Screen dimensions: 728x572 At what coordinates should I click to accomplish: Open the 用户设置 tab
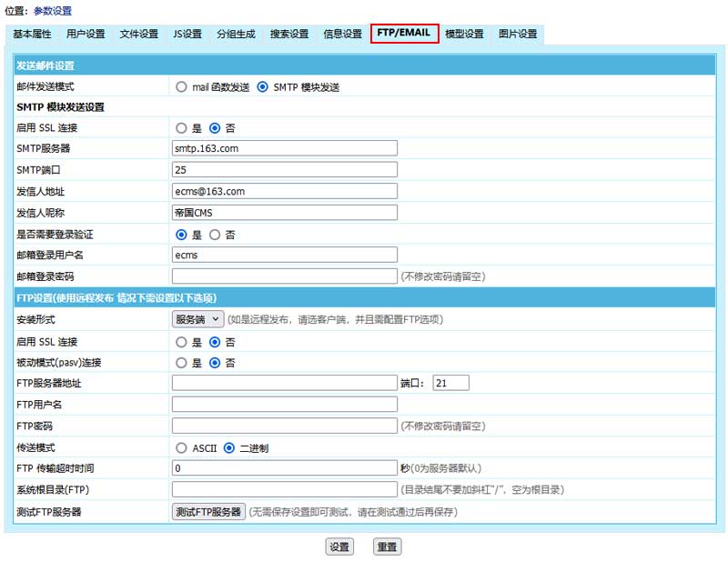pos(86,35)
